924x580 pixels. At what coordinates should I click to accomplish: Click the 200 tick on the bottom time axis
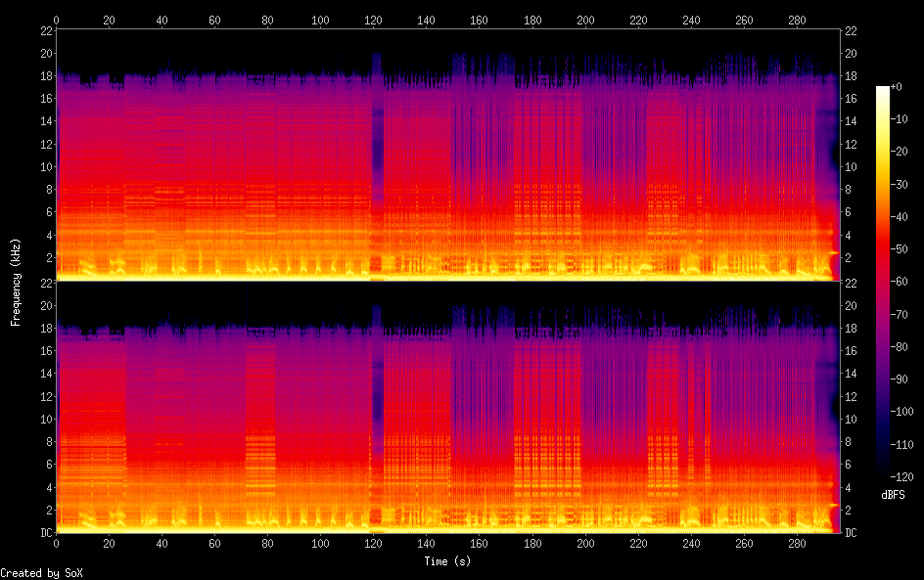click(585, 545)
